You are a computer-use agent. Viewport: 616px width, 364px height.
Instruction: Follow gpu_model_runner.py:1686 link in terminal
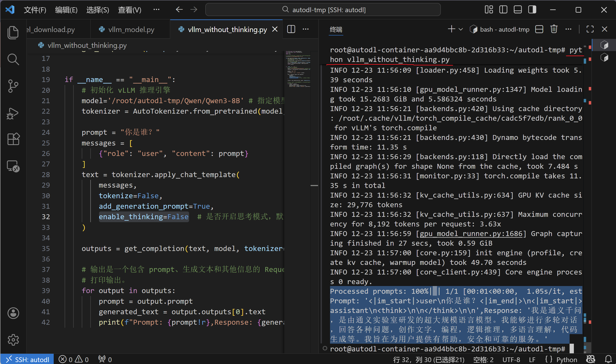click(471, 234)
